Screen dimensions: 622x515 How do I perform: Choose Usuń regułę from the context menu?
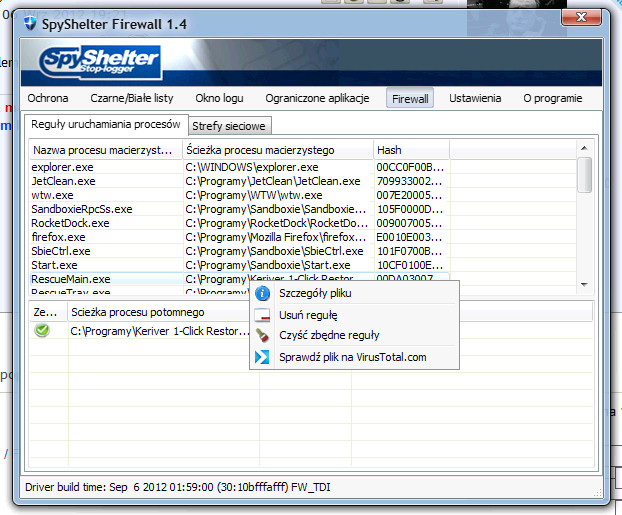tap(354, 315)
